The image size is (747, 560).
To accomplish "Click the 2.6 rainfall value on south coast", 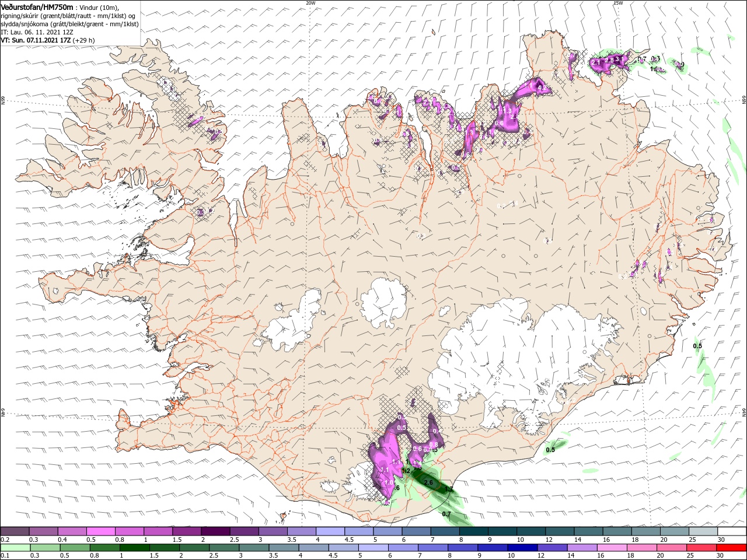I will [x=428, y=482].
